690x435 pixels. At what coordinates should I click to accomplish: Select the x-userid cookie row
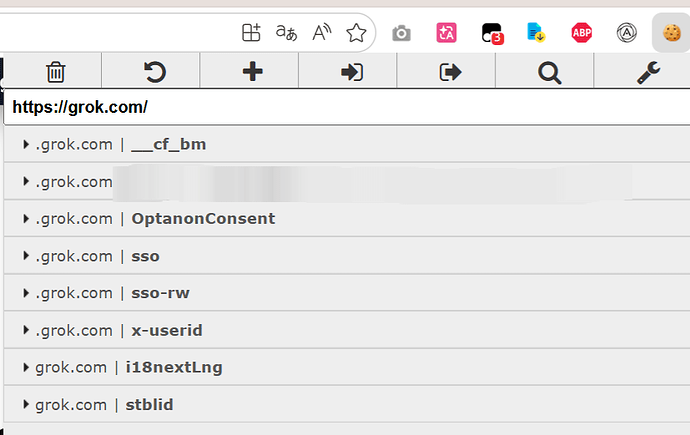347,330
